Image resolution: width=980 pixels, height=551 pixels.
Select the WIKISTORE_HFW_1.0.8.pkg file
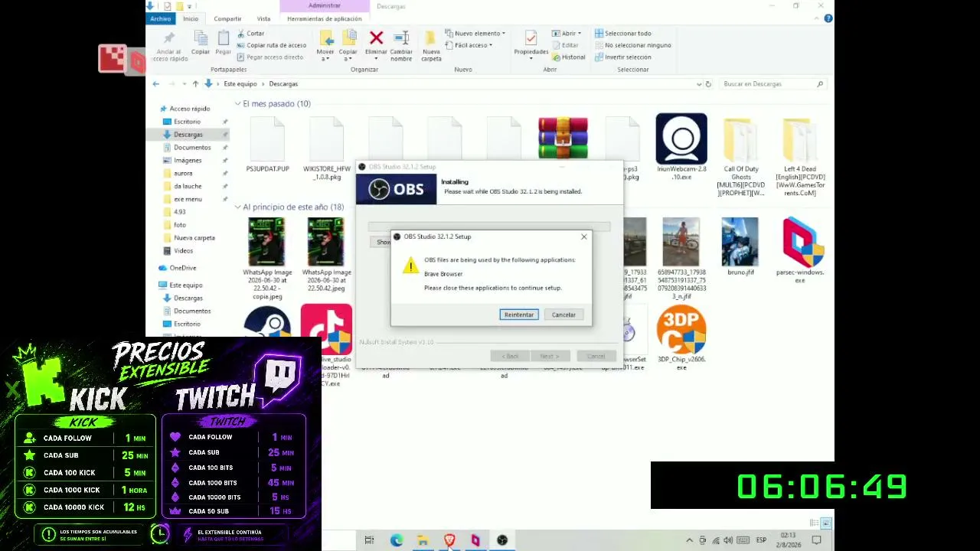(327, 149)
